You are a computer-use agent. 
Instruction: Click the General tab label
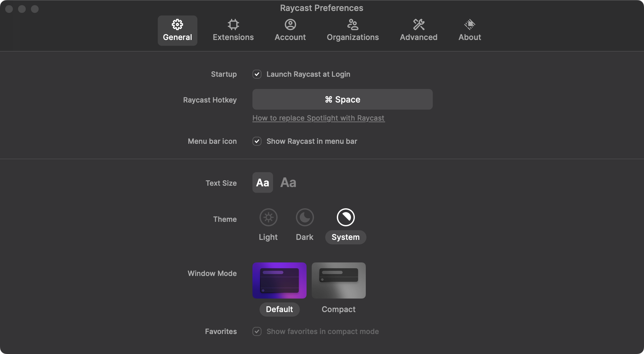click(177, 37)
